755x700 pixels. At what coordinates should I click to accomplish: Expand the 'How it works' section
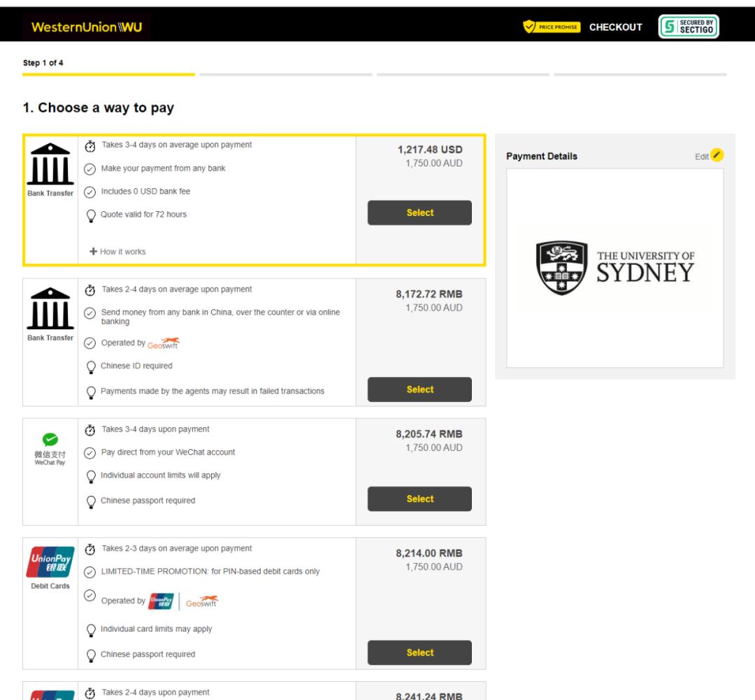(117, 252)
